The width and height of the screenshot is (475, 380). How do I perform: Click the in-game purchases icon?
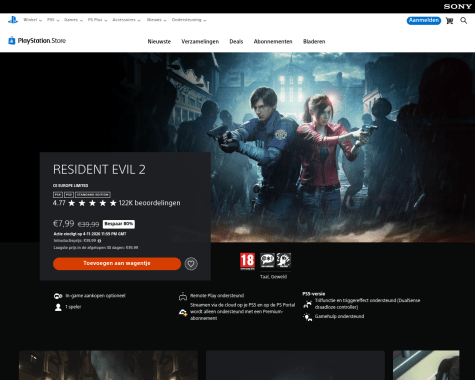coord(58,296)
